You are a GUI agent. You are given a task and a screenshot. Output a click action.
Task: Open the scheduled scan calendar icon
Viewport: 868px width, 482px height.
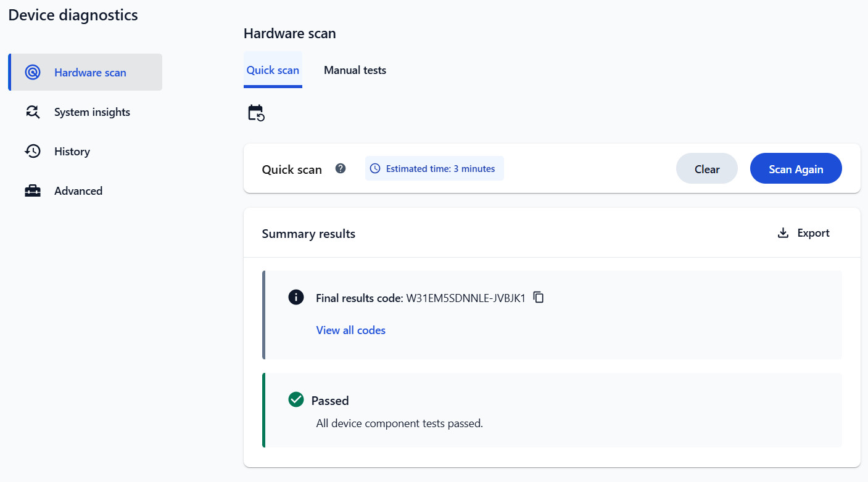pyautogui.click(x=256, y=113)
